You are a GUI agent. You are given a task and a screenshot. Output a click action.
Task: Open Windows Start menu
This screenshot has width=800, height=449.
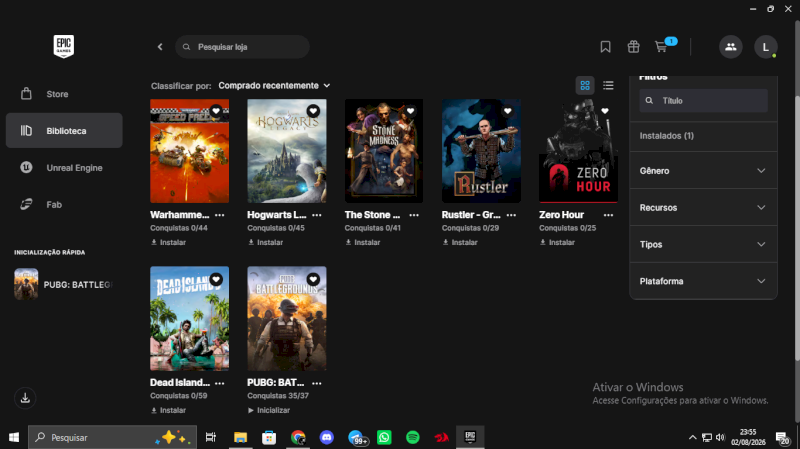coord(14,437)
